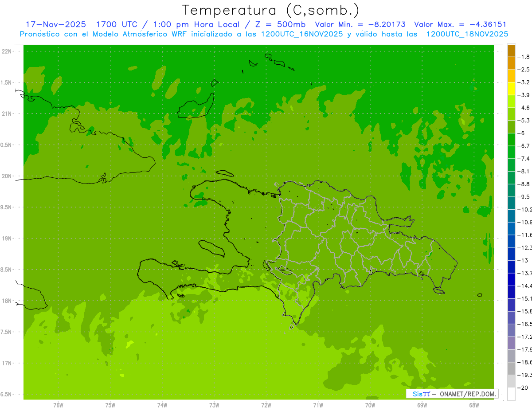Viewport: 532px width, 411px height.
Task: Click the '22N' latitude label
Action: 8,51
